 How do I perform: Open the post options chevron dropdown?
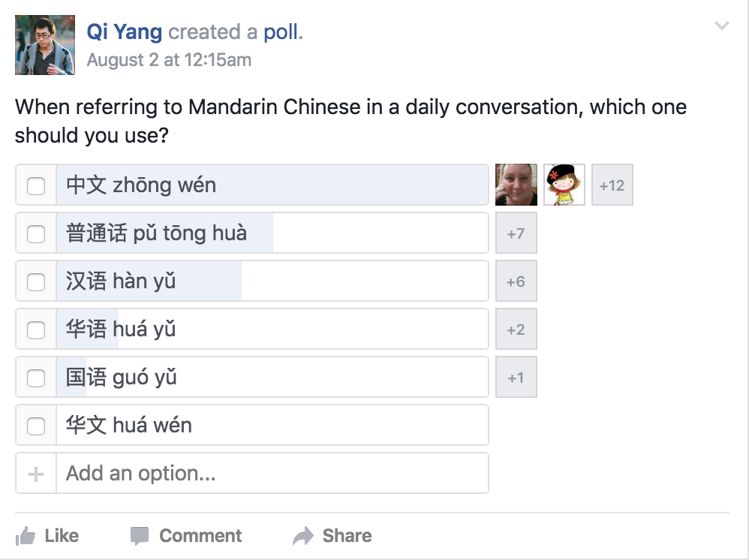(722, 26)
